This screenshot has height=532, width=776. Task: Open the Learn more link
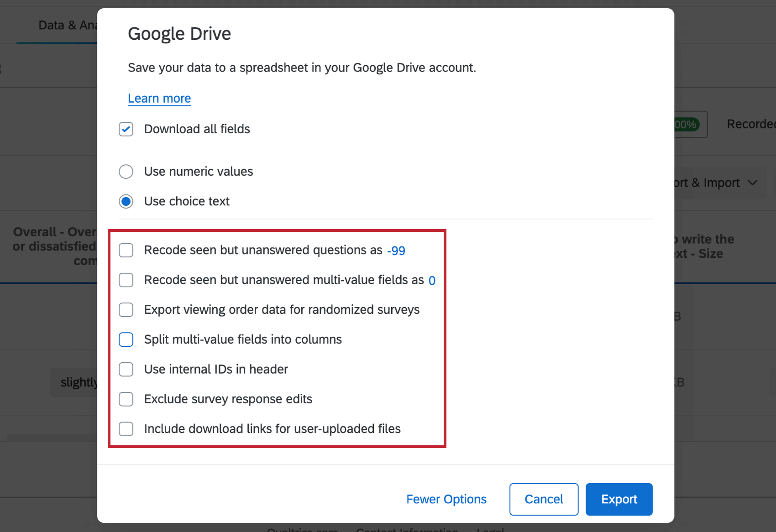[x=159, y=99]
